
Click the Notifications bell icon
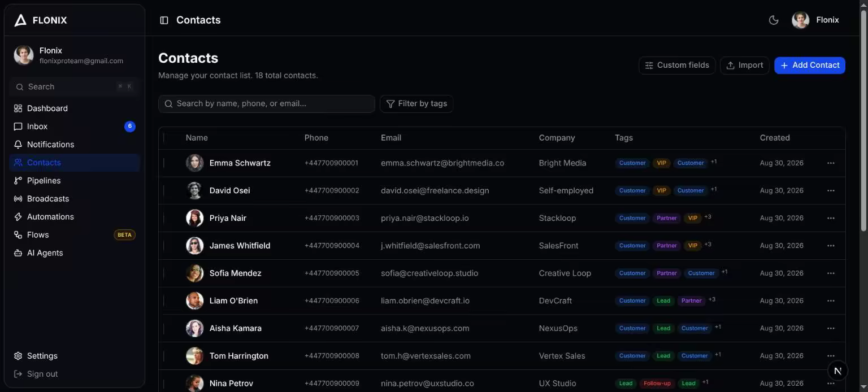tap(18, 145)
